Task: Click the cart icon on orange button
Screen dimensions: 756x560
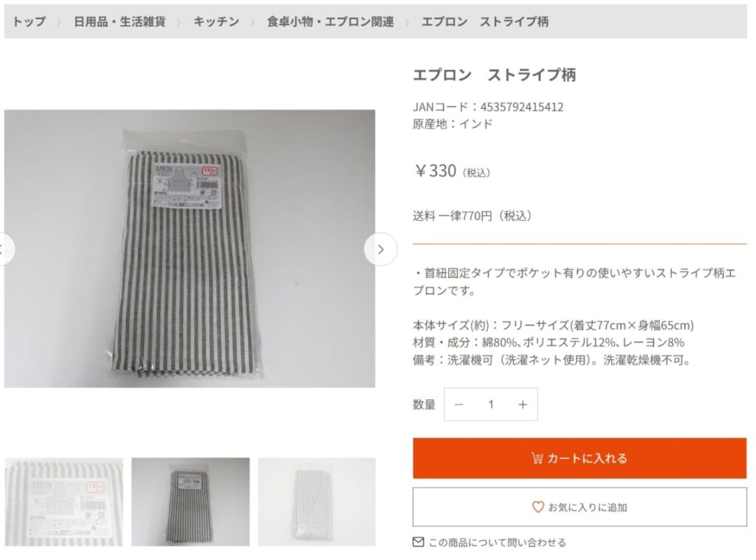Action: point(537,458)
